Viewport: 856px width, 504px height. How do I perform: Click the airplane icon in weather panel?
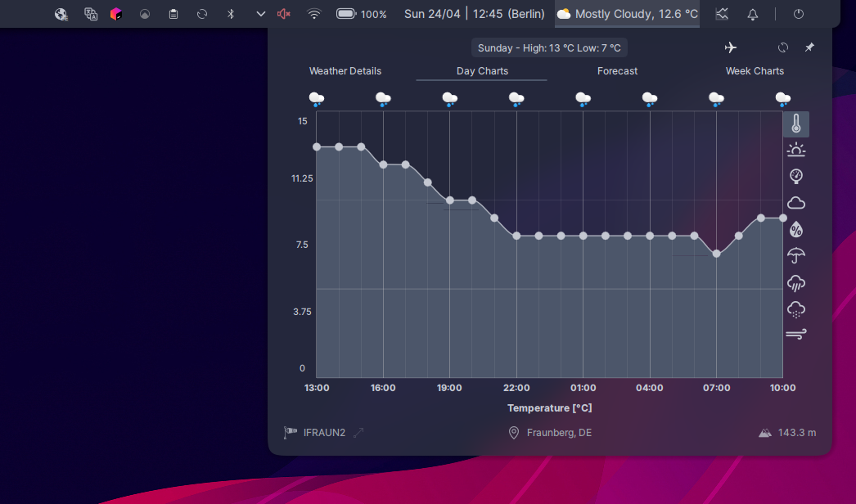pyautogui.click(x=731, y=47)
